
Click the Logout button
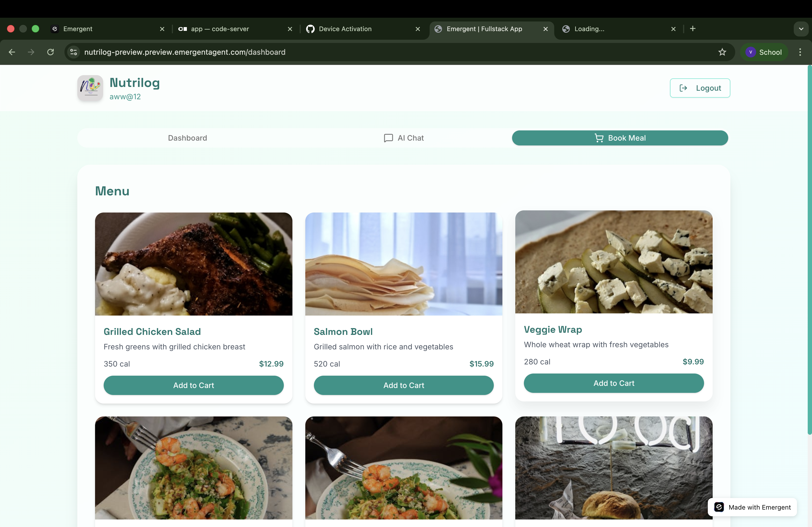700,87
